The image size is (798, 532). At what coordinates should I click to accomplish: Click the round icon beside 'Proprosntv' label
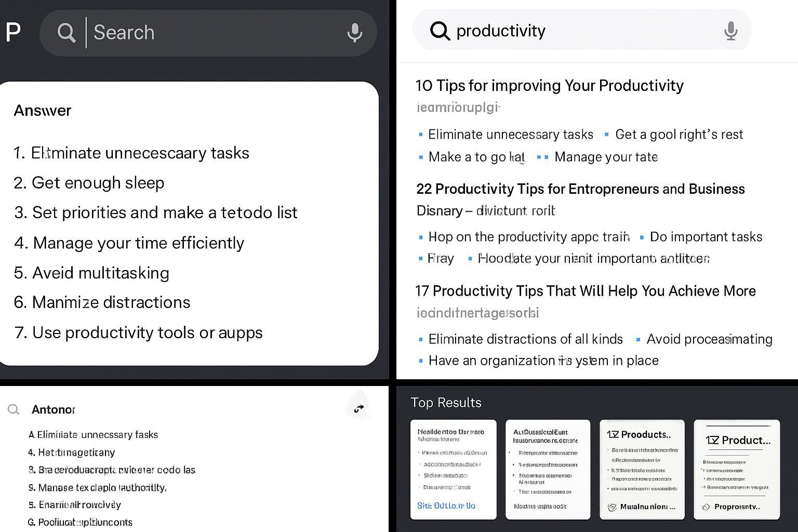(x=706, y=507)
